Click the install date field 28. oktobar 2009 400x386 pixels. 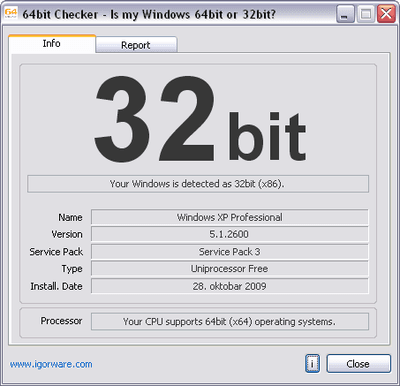point(230,286)
